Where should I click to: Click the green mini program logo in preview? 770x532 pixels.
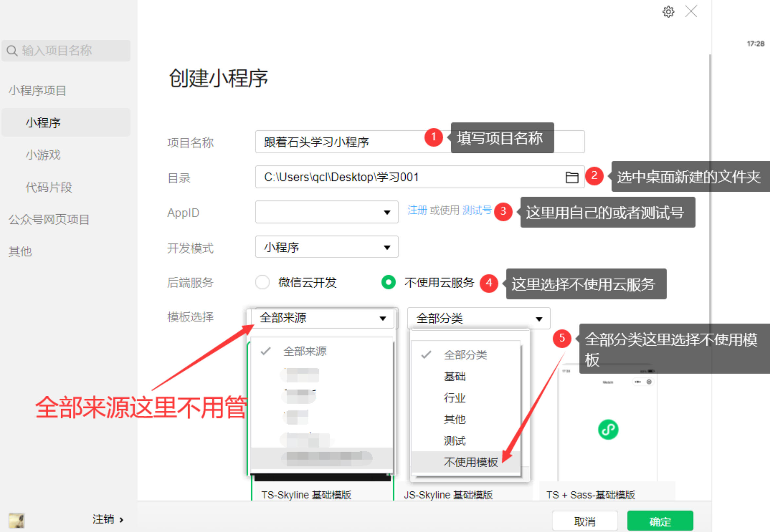pos(608,429)
